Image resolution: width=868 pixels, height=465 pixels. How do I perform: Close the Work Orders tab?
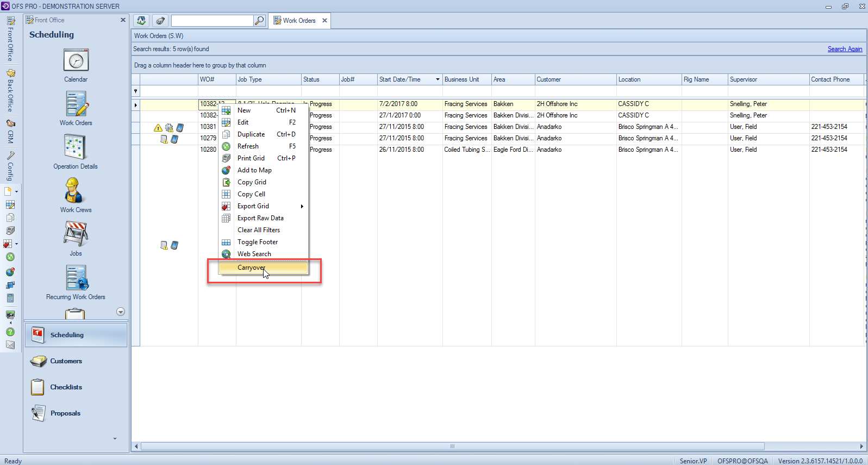pos(325,21)
